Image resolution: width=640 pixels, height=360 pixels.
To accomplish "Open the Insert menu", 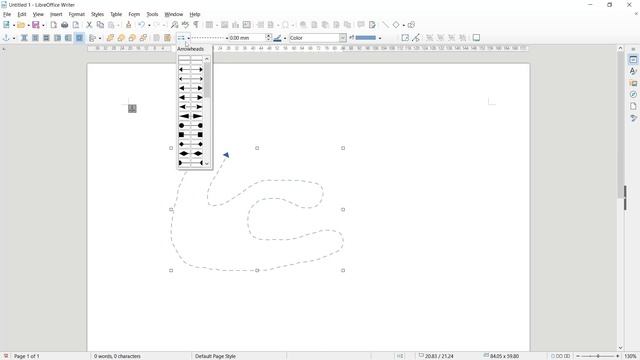I will (56, 14).
